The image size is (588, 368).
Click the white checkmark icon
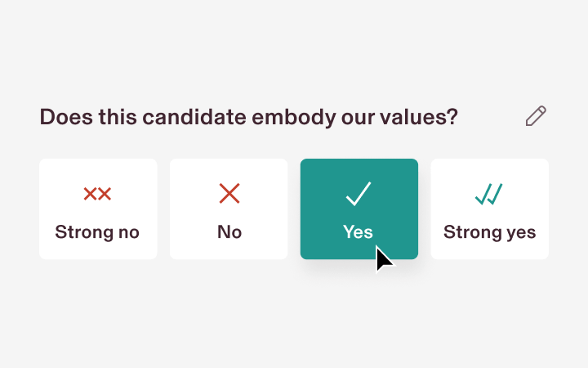pos(359,194)
